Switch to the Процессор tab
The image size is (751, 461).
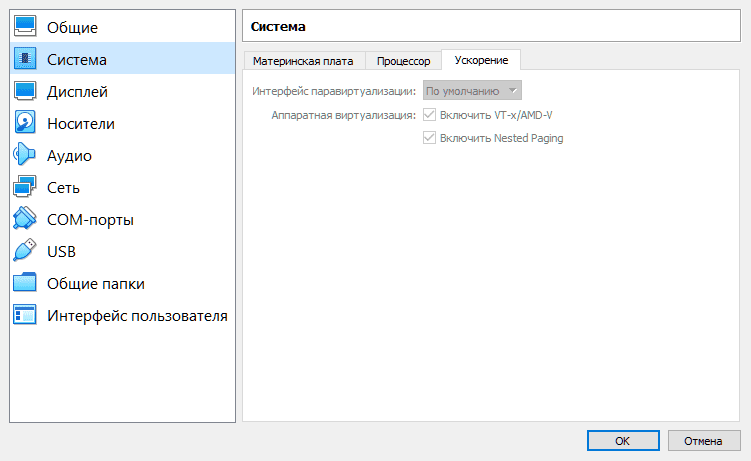pyautogui.click(x=403, y=61)
